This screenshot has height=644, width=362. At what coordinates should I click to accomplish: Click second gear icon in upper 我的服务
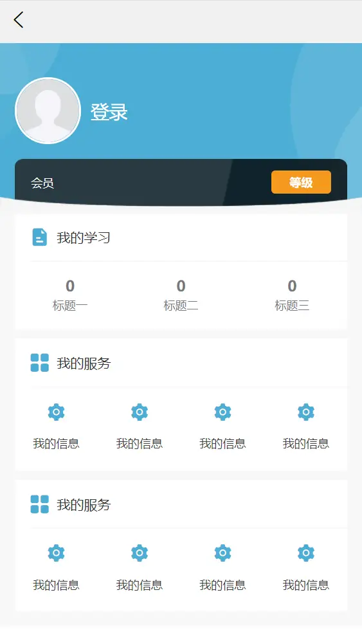[140, 412]
